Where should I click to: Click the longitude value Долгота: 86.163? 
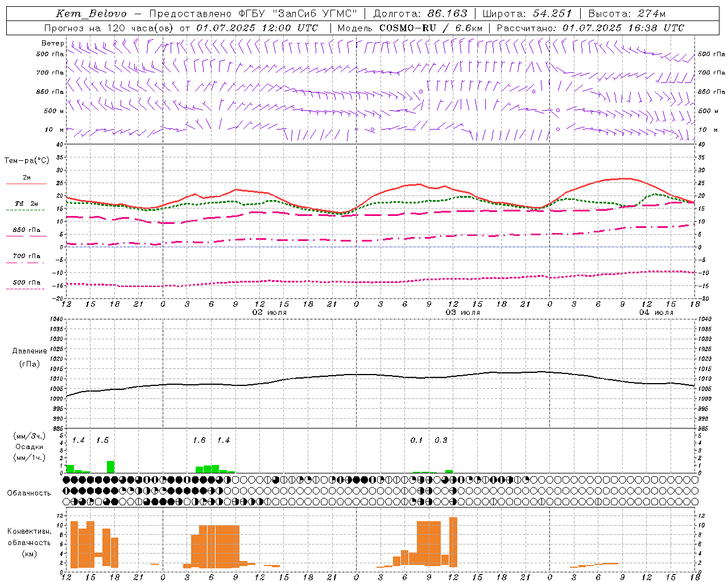(x=420, y=14)
